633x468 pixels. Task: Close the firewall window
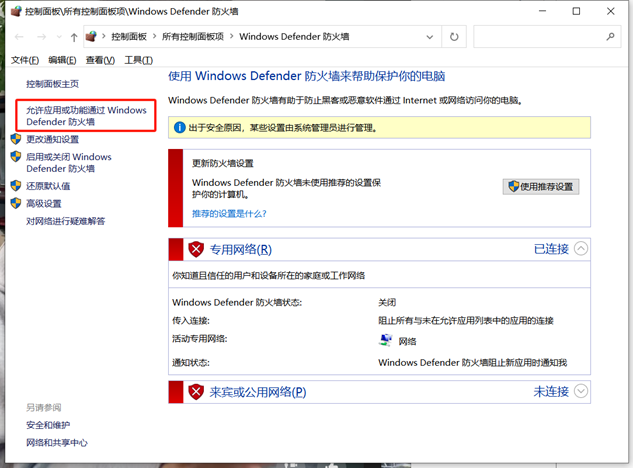tap(611, 11)
